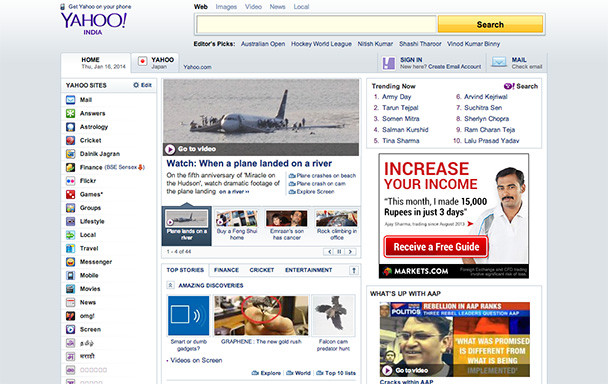Click Receive a Free Guide button
Screen dimensions: 608x384
coord(436,247)
